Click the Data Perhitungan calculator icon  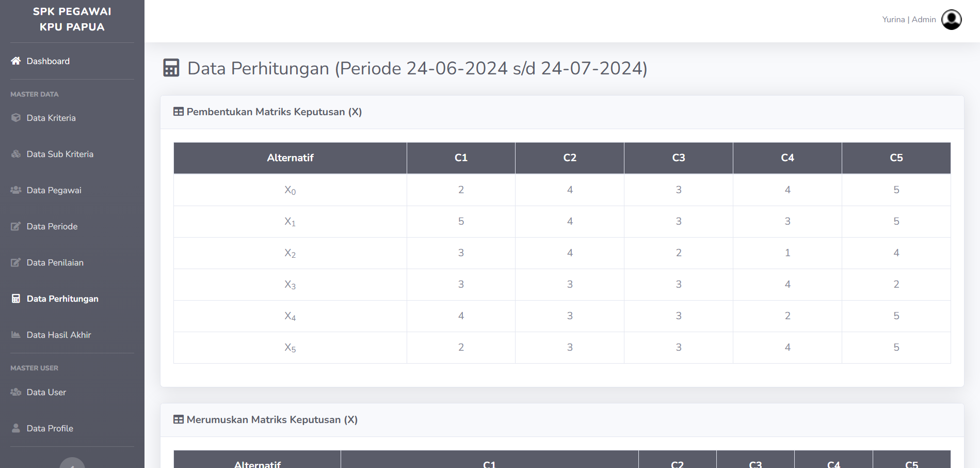[x=16, y=299]
